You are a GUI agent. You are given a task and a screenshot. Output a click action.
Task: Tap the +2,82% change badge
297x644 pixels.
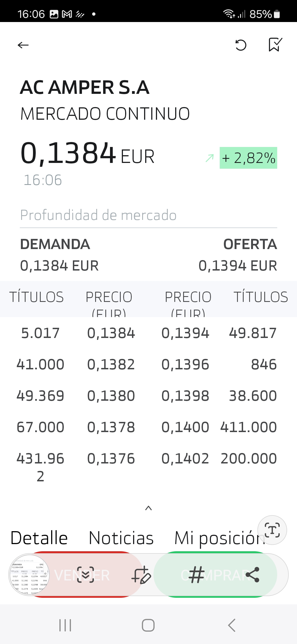248,158
